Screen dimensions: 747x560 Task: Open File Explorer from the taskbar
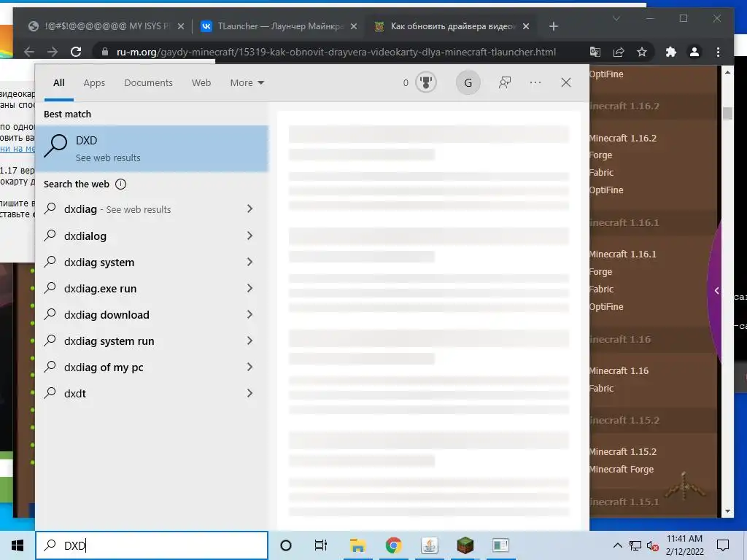pos(357,545)
